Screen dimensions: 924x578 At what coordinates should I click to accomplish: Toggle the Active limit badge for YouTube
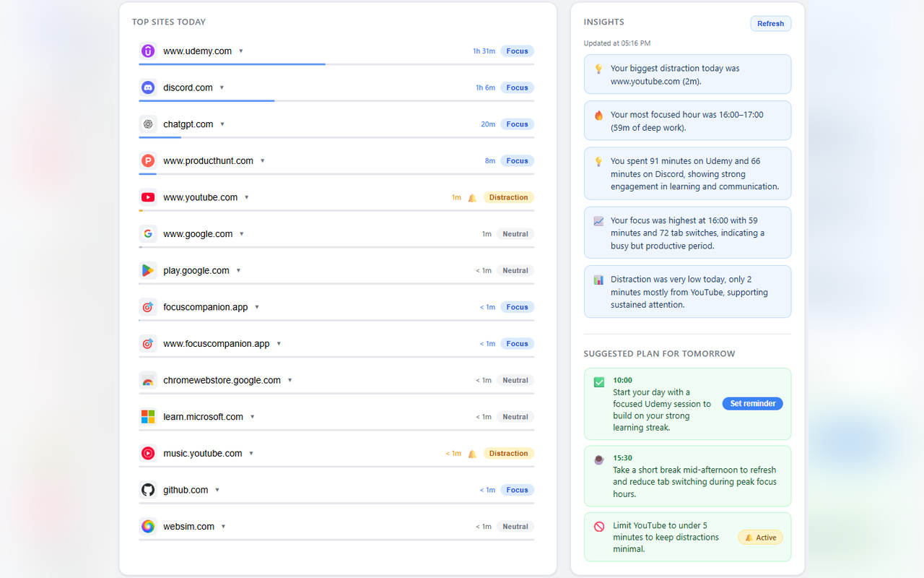760,538
